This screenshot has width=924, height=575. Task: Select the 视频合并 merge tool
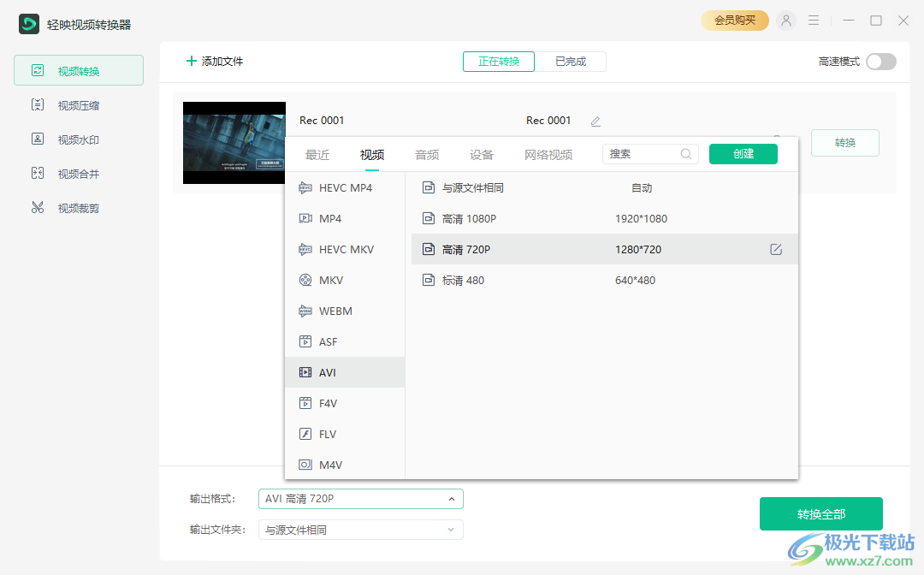77,173
